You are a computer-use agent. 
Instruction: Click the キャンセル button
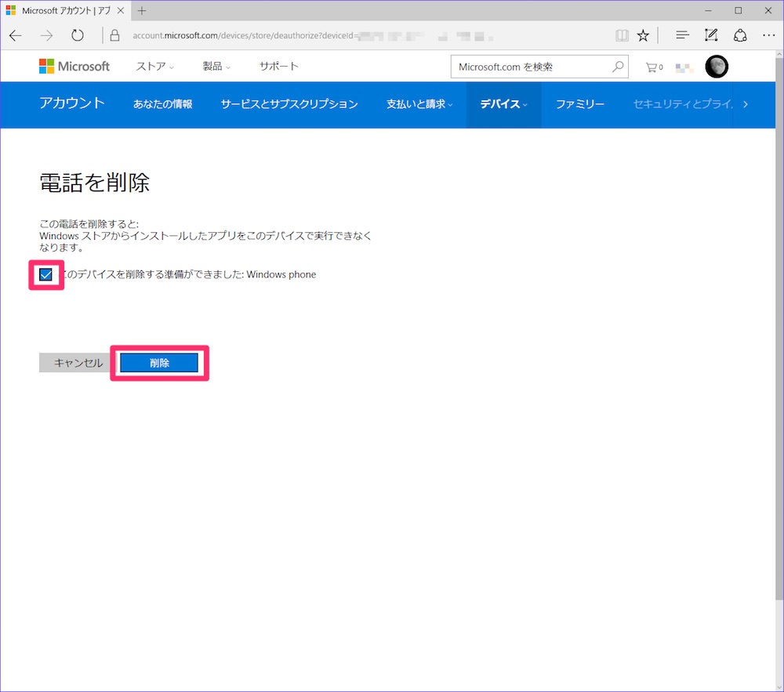click(x=78, y=363)
